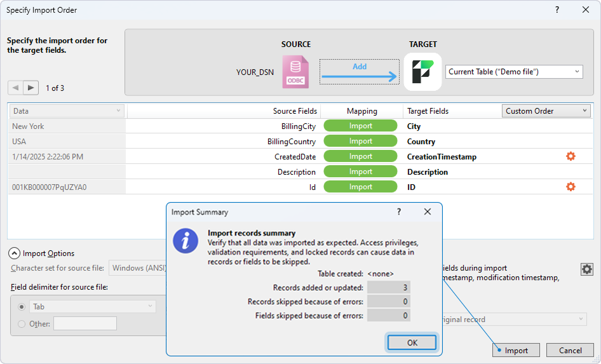Click the Other delimiter text field
601x364 pixels.
click(x=85, y=324)
